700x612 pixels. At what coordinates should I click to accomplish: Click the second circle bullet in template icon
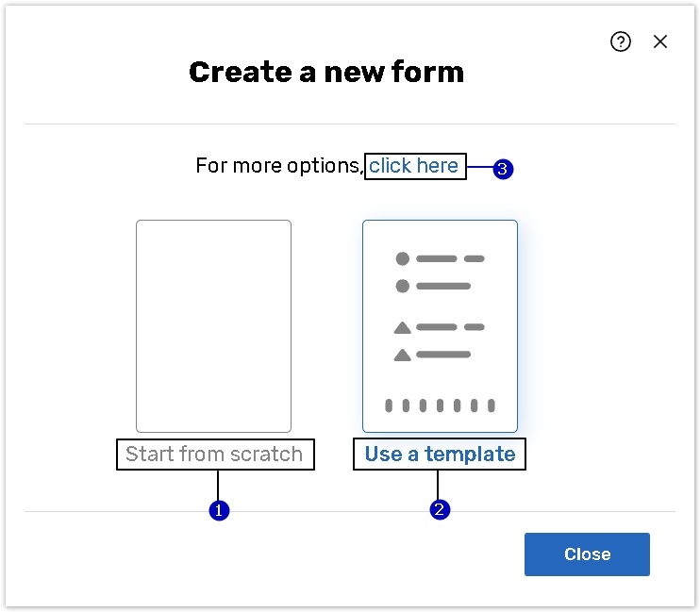(403, 286)
